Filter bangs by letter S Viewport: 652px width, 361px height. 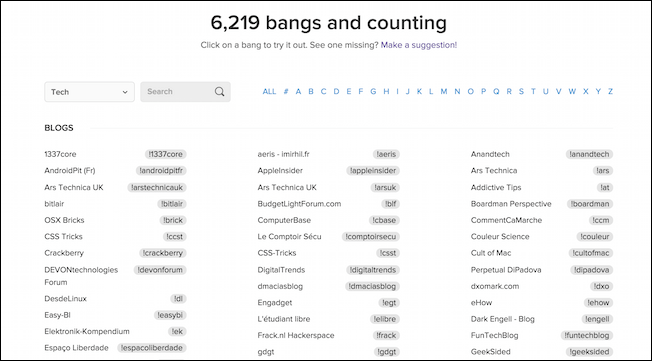[x=521, y=91]
